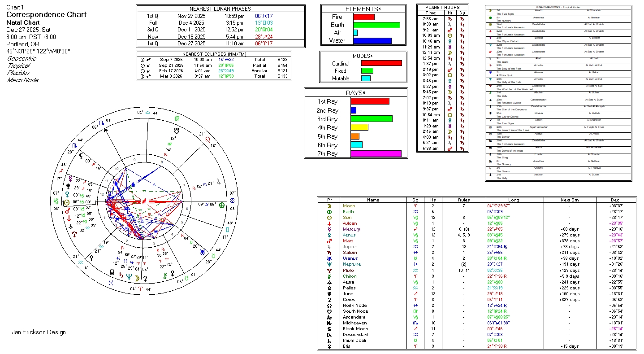Click the Mercury row name in the planet table

coord(351,229)
